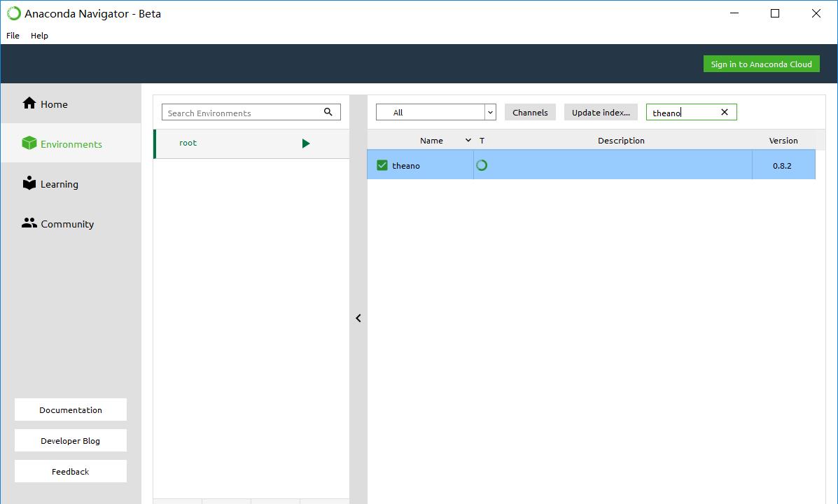
Task: Click the Version column header
Action: pos(783,141)
